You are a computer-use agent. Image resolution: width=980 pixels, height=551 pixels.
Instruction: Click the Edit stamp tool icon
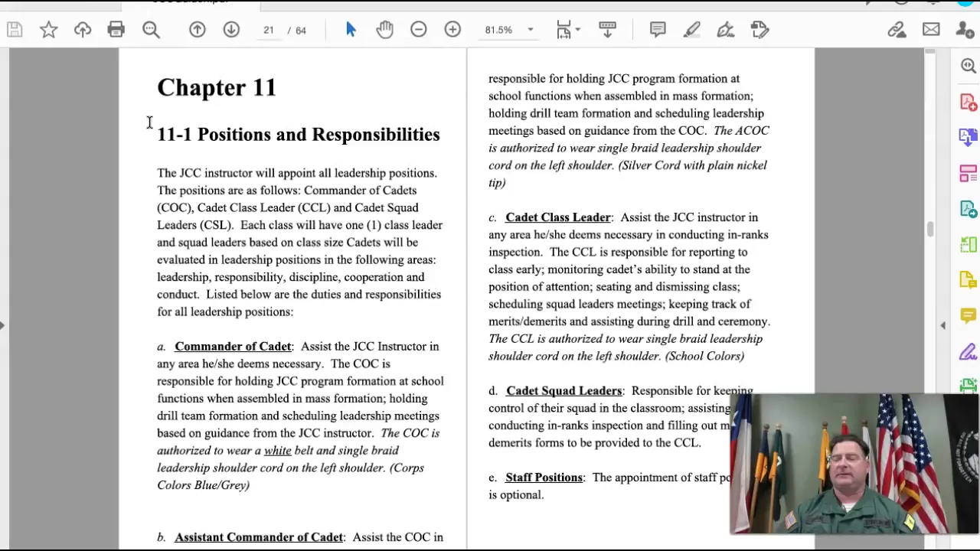[760, 30]
